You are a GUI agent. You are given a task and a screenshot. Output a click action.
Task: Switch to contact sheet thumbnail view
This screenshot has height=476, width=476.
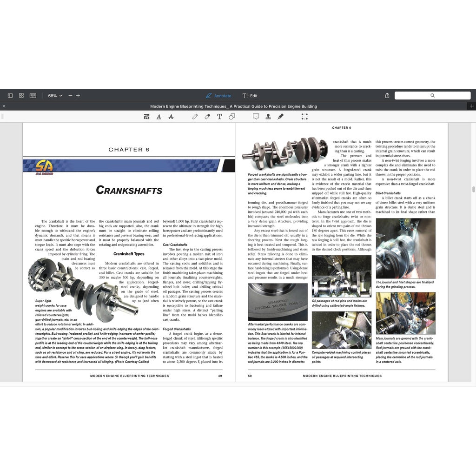[21, 95]
